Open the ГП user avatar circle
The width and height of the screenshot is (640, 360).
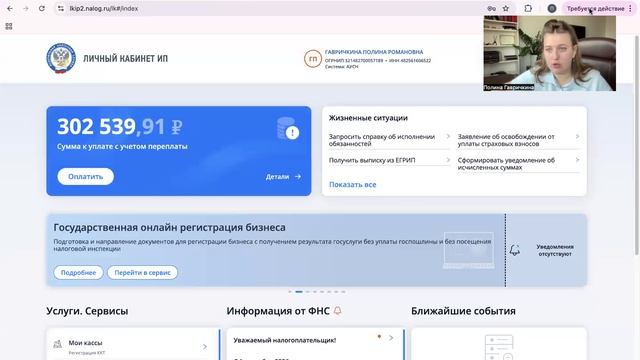pos(313,59)
